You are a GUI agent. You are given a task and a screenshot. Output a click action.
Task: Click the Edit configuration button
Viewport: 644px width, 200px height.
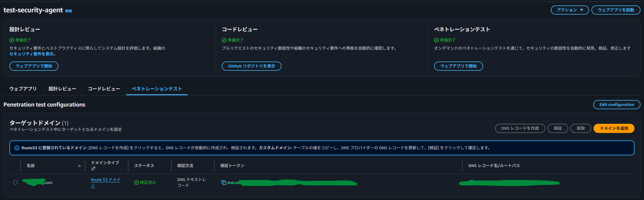click(x=616, y=105)
